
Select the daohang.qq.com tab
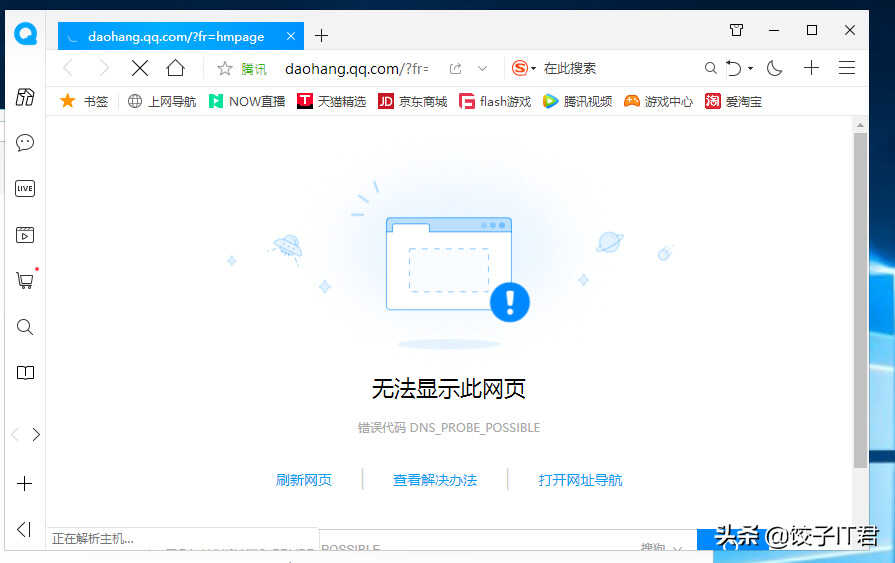pos(175,36)
